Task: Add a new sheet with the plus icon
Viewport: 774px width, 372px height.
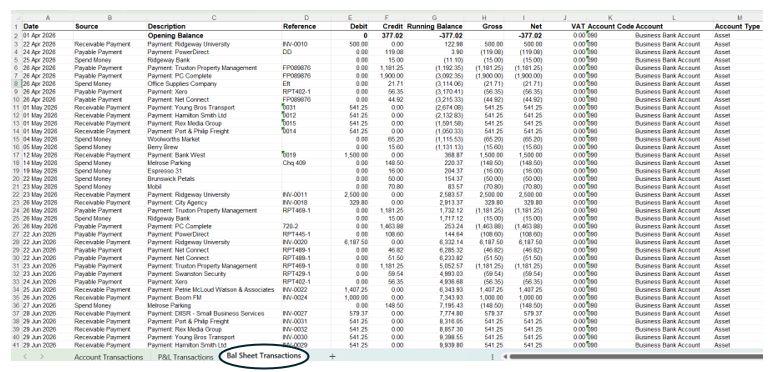Action: (332, 356)
